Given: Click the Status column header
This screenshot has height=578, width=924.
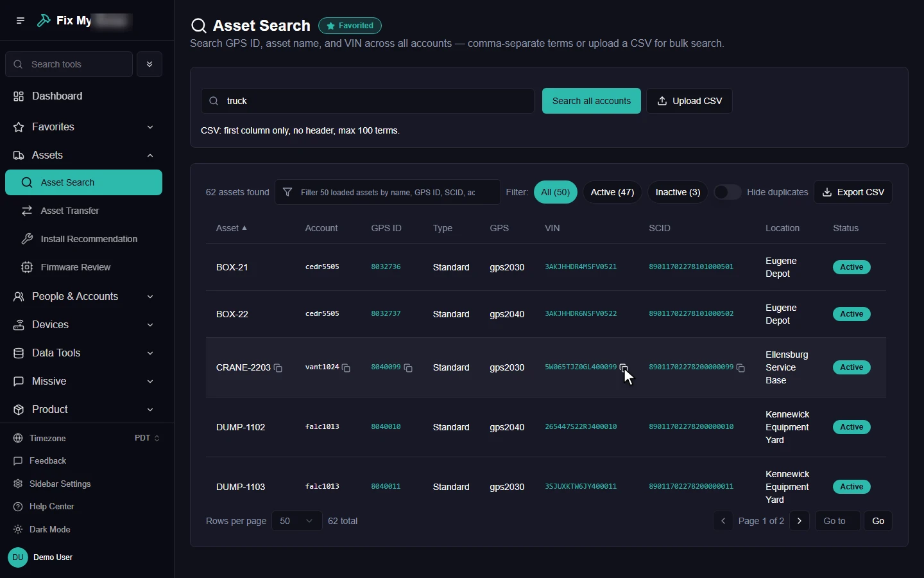Looking at the screenshot, I should point(846,228).
